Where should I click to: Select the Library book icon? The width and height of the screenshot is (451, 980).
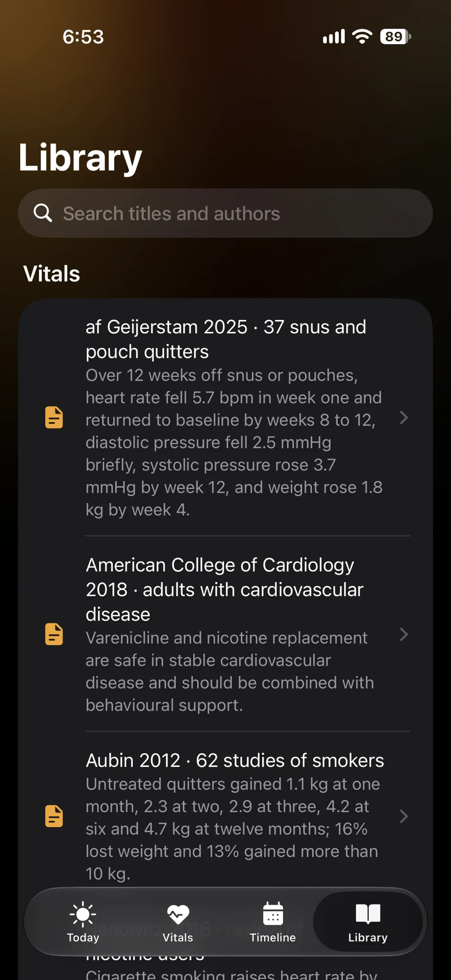tap(368, 914)
